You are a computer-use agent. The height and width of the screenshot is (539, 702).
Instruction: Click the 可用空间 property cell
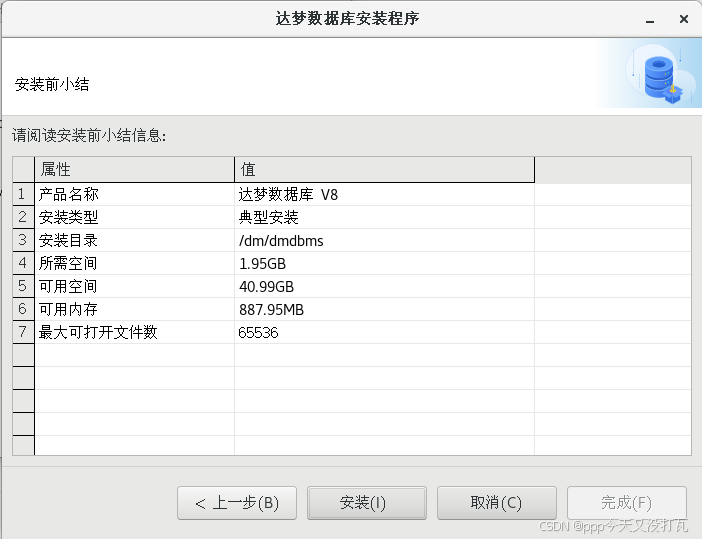[134, 287]
